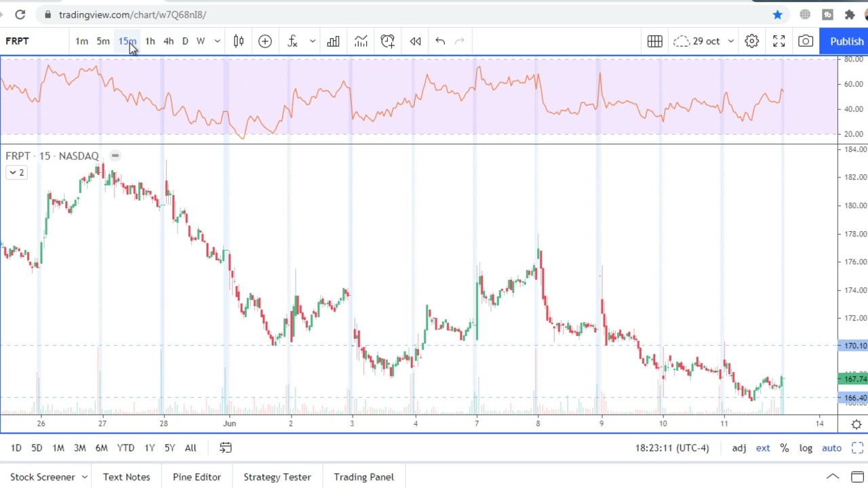Image resolution: width=868 pixels, height=488 pixels.
Task: Set date range to 1M
Action: coord(58,448)
